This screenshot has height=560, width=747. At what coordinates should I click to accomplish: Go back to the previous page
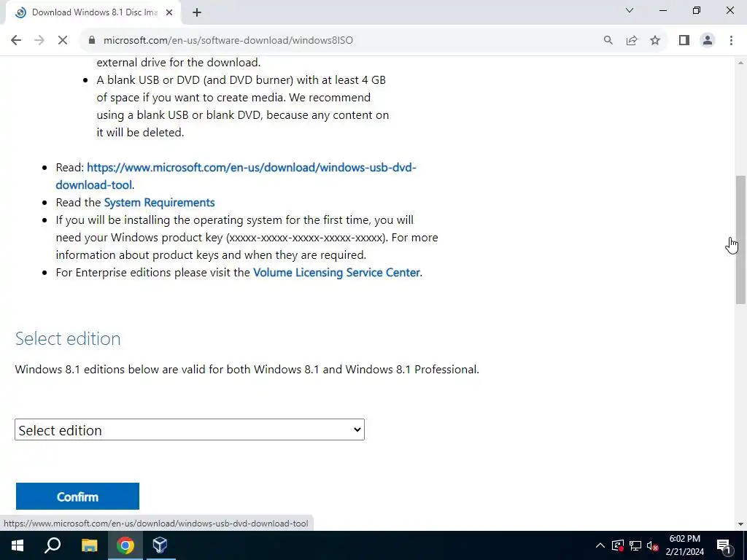[16, 40]
